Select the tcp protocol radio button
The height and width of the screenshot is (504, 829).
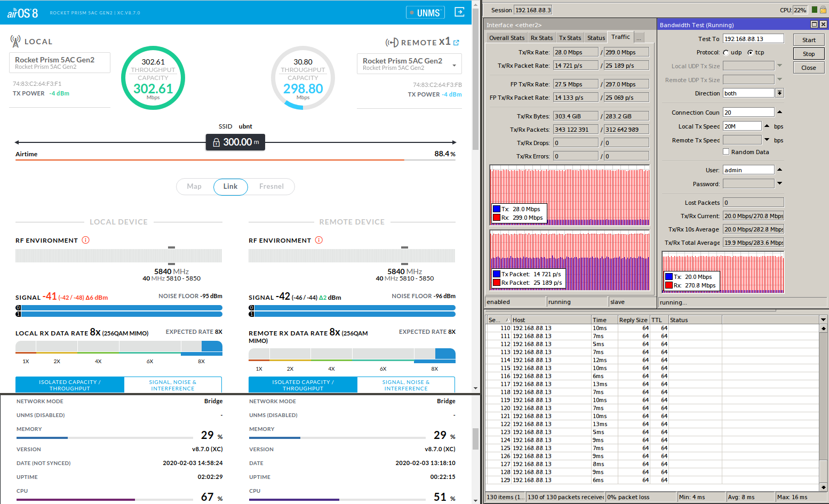(751, 53)
